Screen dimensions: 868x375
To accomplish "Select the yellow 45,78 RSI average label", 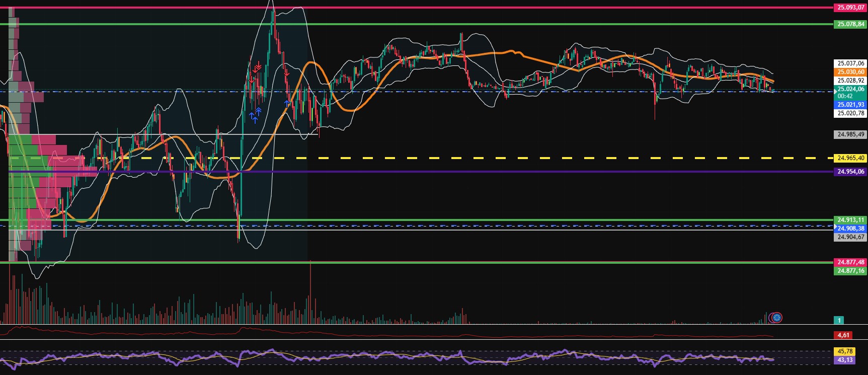I will pyautogui.click(x=844, y=351).
